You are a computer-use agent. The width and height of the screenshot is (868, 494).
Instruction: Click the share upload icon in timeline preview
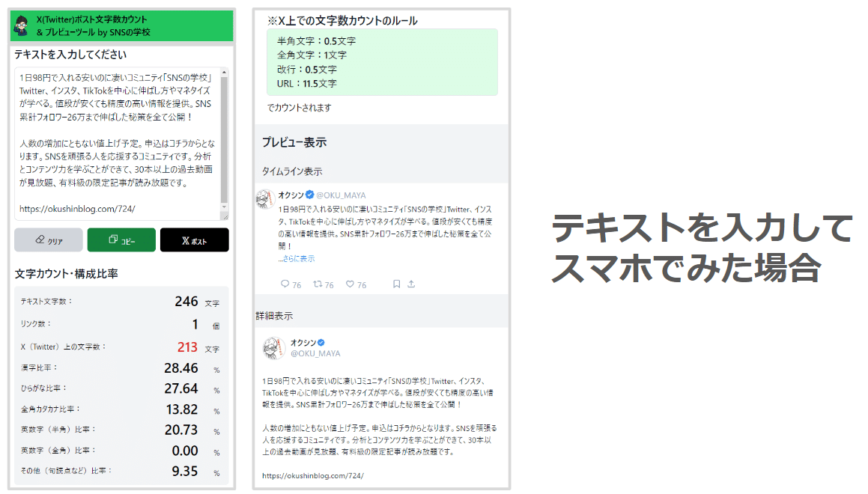tap(411, 284)
